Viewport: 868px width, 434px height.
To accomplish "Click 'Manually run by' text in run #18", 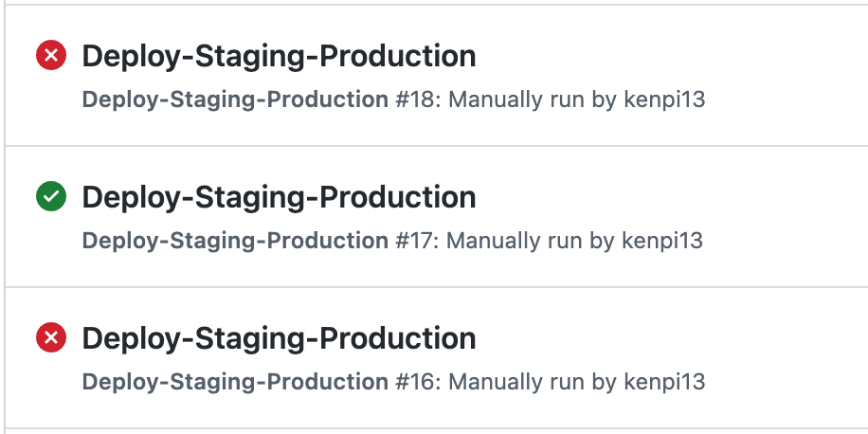I will pyautogui.click(x=533, y=100).
